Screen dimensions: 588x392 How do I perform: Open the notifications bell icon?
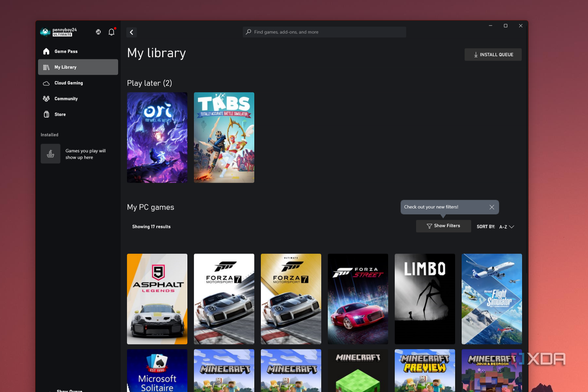coord(112,32)
